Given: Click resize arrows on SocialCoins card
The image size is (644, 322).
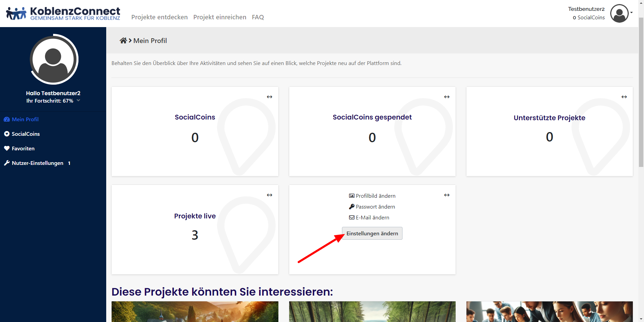Looking at the screenshot, I should [x=270, y=97].
